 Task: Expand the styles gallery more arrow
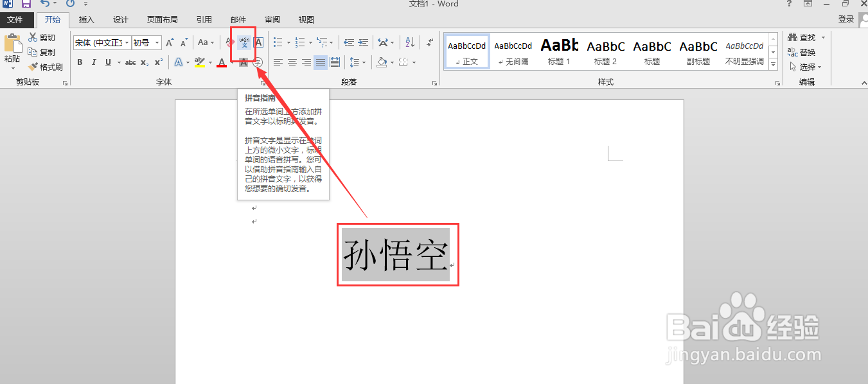774,65
